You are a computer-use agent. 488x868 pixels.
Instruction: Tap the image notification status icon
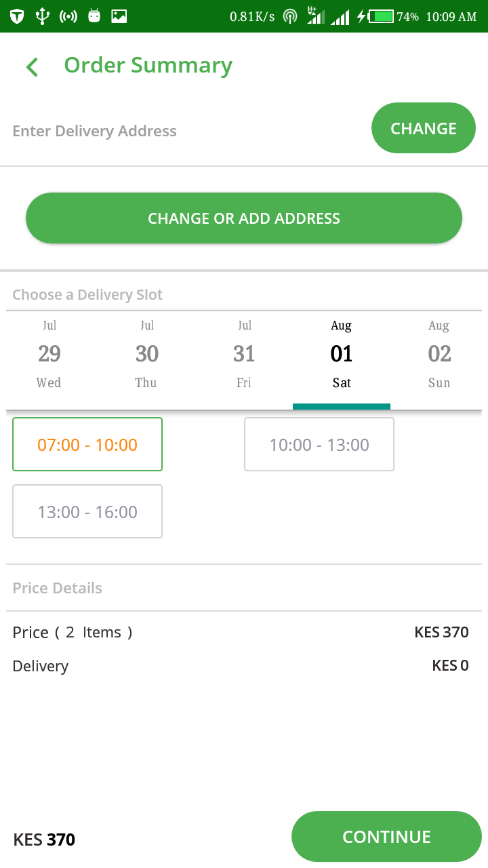click(x=119, y=16)
